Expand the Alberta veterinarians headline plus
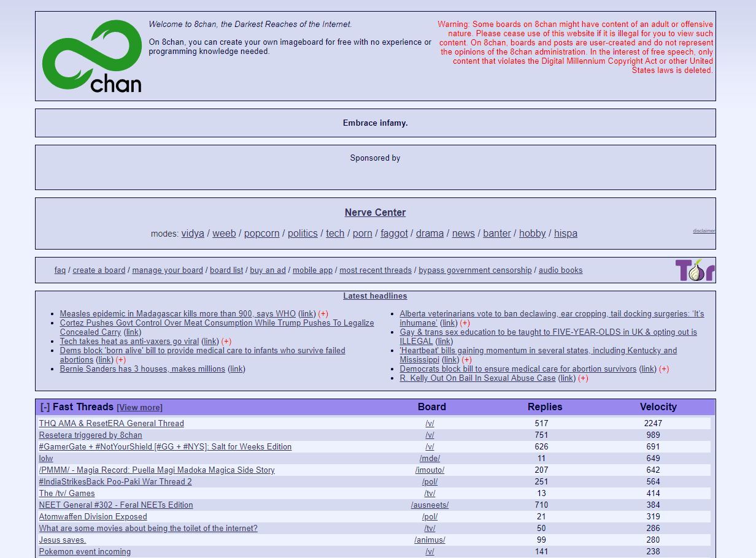756x558 pixels. [465, 323]
